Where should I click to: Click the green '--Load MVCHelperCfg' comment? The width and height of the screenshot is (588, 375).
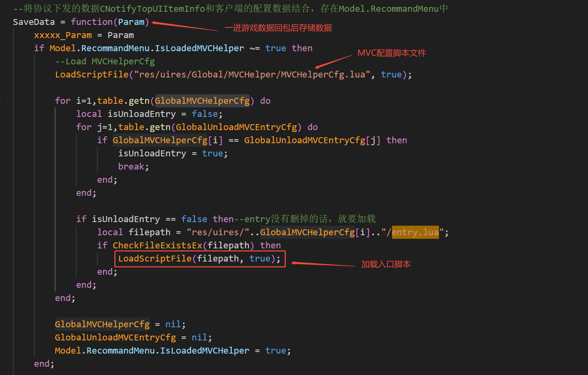(105, 62)
